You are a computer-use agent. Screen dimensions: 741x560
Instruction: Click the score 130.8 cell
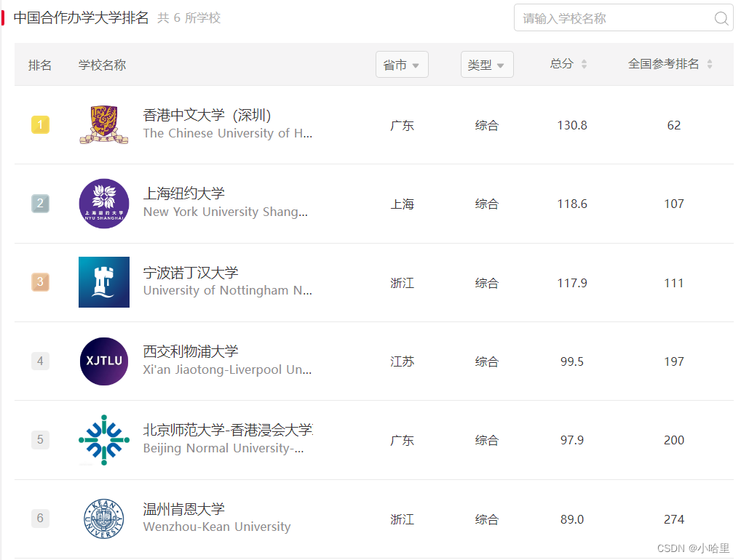pyautogui.click(x=572, y=125)
